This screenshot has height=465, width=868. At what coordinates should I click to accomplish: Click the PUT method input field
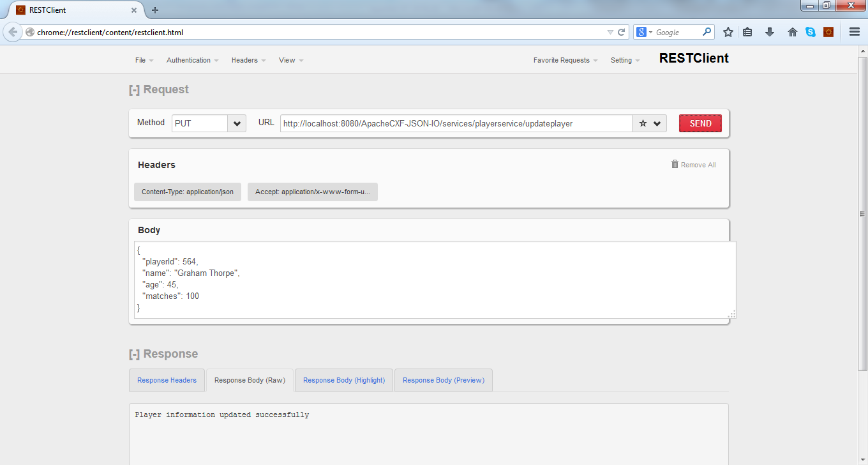tap(200, 123)
